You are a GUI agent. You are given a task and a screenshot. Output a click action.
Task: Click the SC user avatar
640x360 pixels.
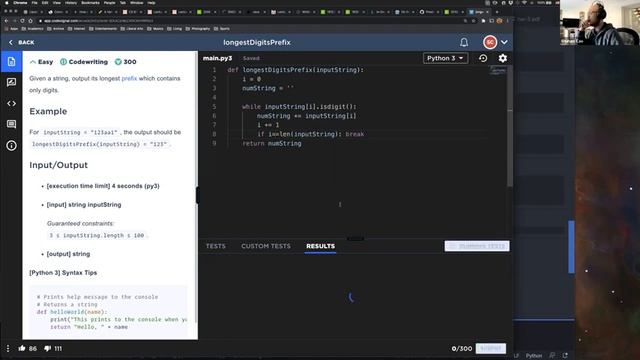pos(490,42)
